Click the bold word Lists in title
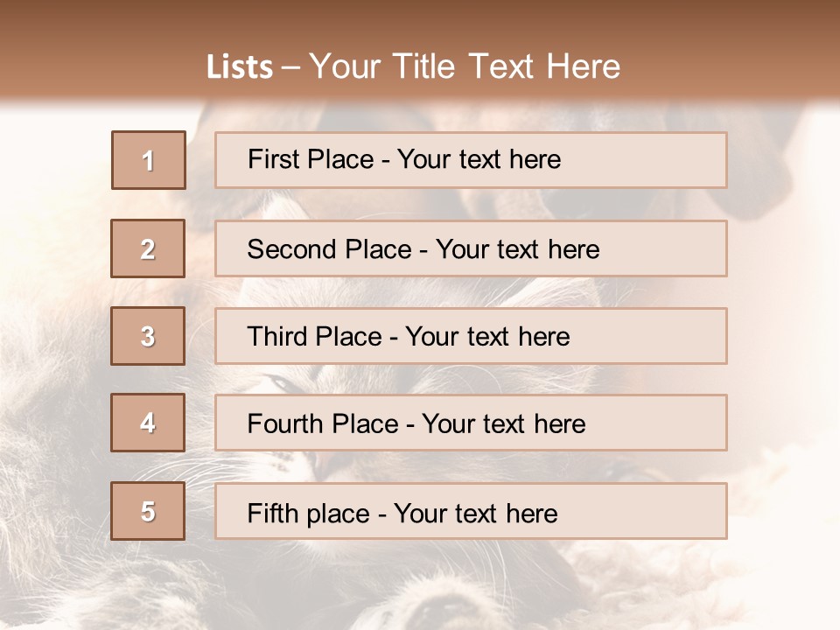The width and height of the screenshot is (840, 630). point(240,67)
